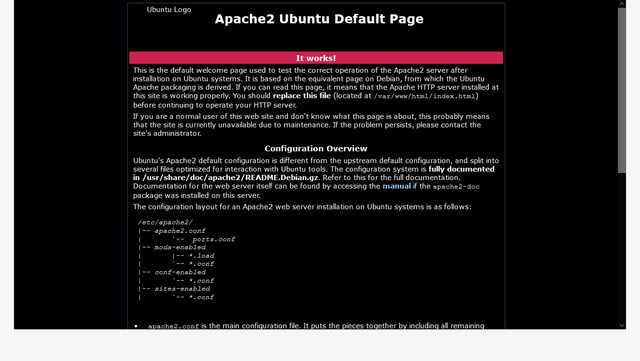
Task: Click the 'It works!' red banner
Action: click(x=316, y=58)
